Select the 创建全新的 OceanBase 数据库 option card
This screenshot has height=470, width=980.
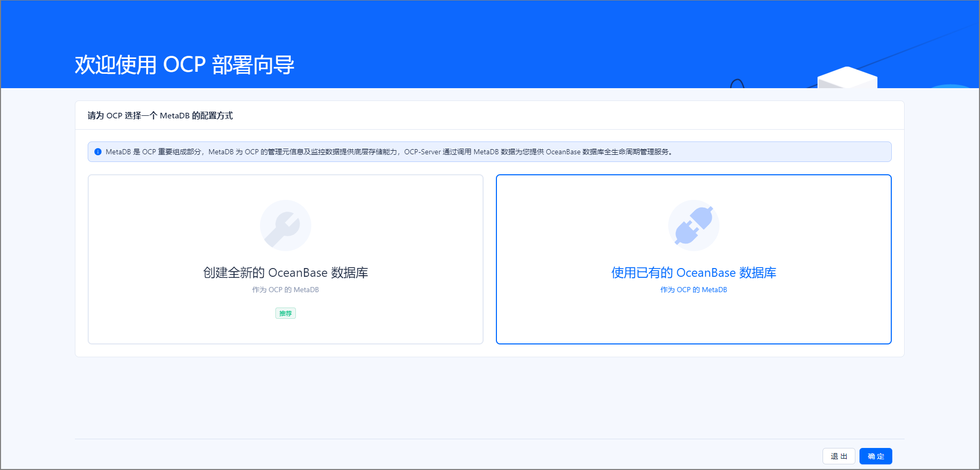pyautogui.click(x=285, y=259)
